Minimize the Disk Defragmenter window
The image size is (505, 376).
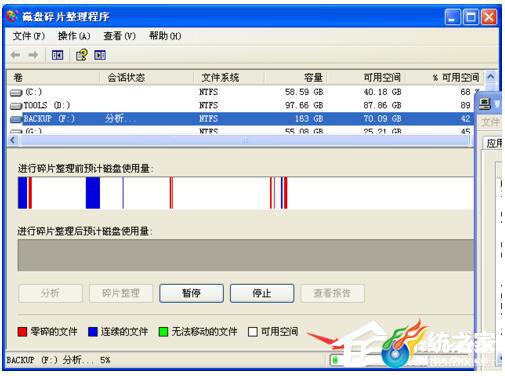452,17
